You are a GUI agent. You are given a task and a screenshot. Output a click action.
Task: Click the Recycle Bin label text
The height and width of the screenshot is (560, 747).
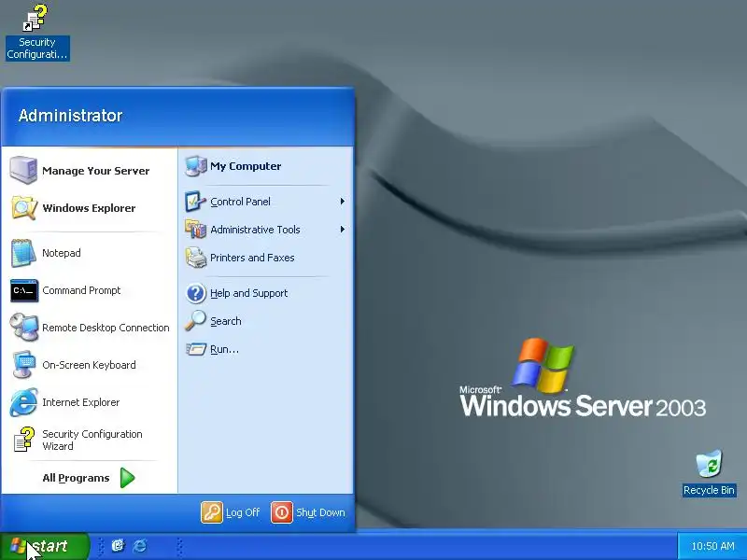[x=709, y=490]
